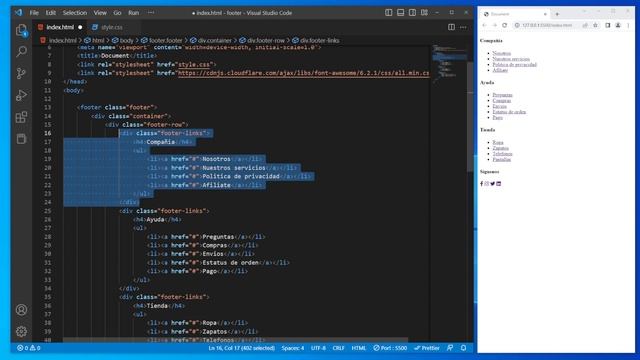Open the Run and Debug view
The width and height of the screenshot is (640, 360).
click(x=21, y=96)
